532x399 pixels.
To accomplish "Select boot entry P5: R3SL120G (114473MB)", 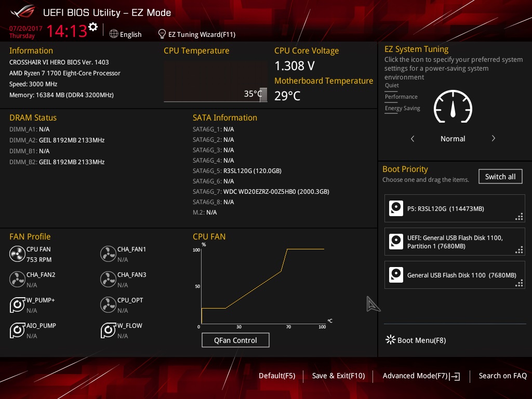I will [x=455, y=208].
